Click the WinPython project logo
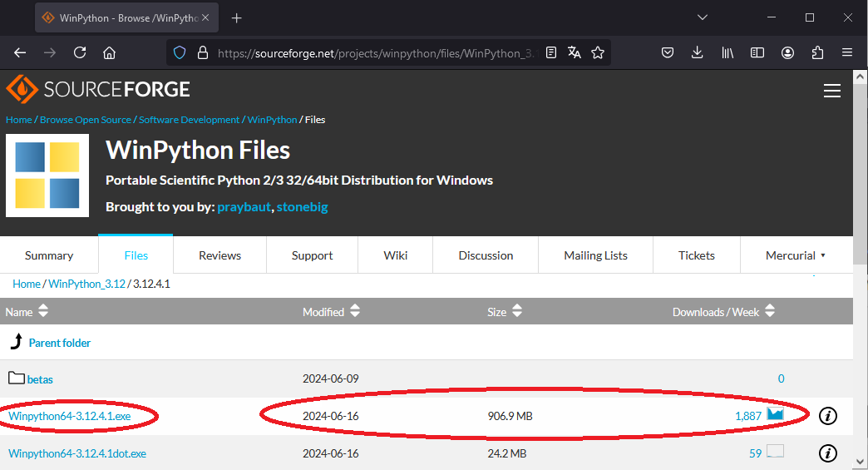Image resolution: width=868 pixels, height=470 pixels. pos(47,175)
